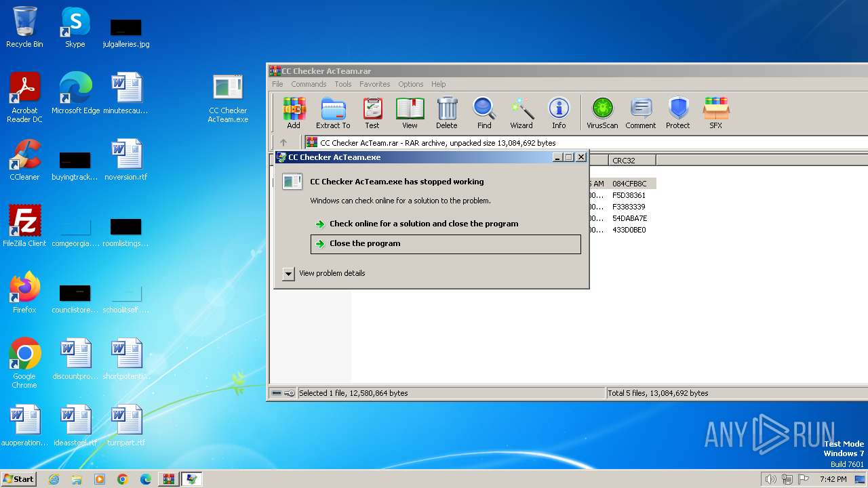
Task: Click the Test archive icon
Action: 372,113
